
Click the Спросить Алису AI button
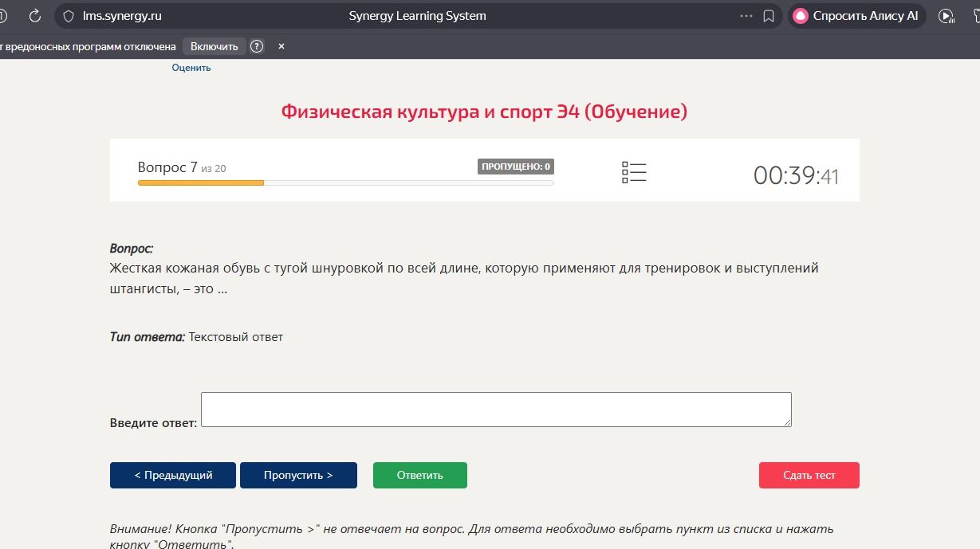857,16
